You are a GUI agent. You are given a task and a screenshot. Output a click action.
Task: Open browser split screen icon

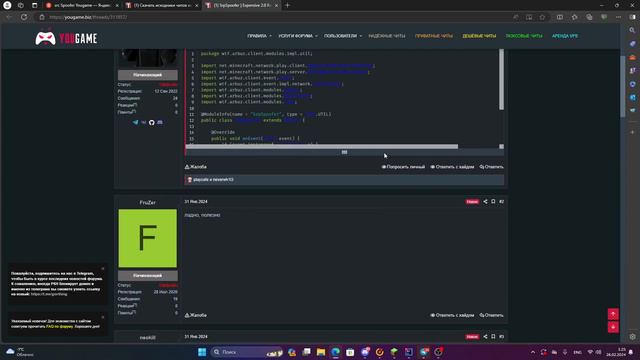(x=560, y=17)
